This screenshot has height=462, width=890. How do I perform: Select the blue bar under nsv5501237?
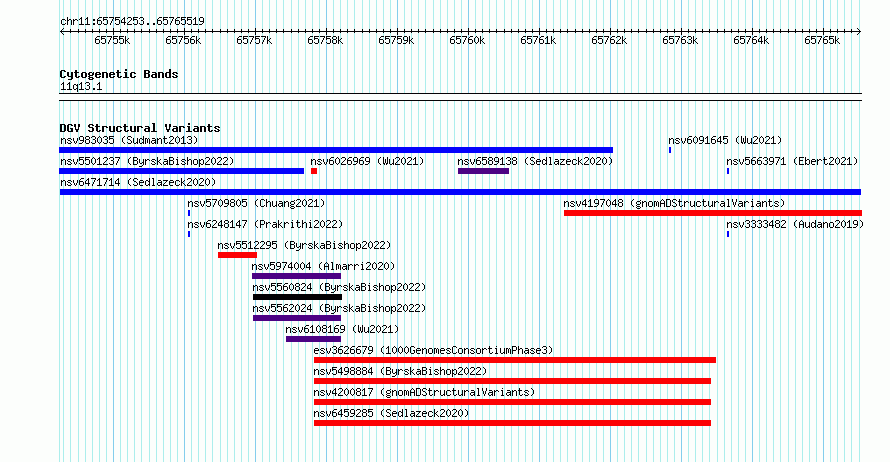point(182,171)
